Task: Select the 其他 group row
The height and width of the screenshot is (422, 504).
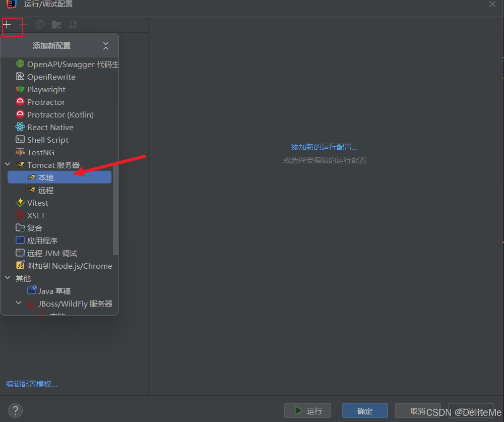Action: (60, 278)
